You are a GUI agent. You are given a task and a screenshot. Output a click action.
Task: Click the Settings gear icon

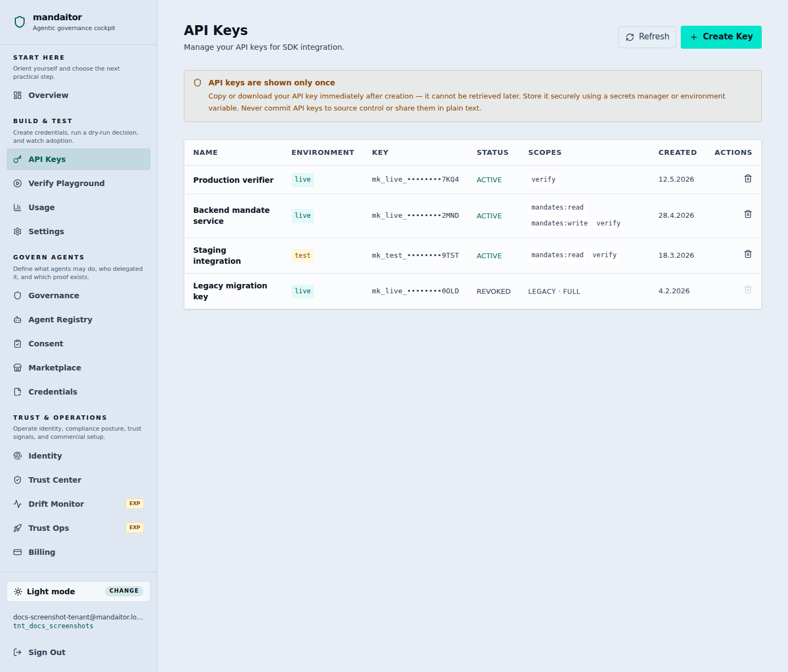tap(18, 231)
